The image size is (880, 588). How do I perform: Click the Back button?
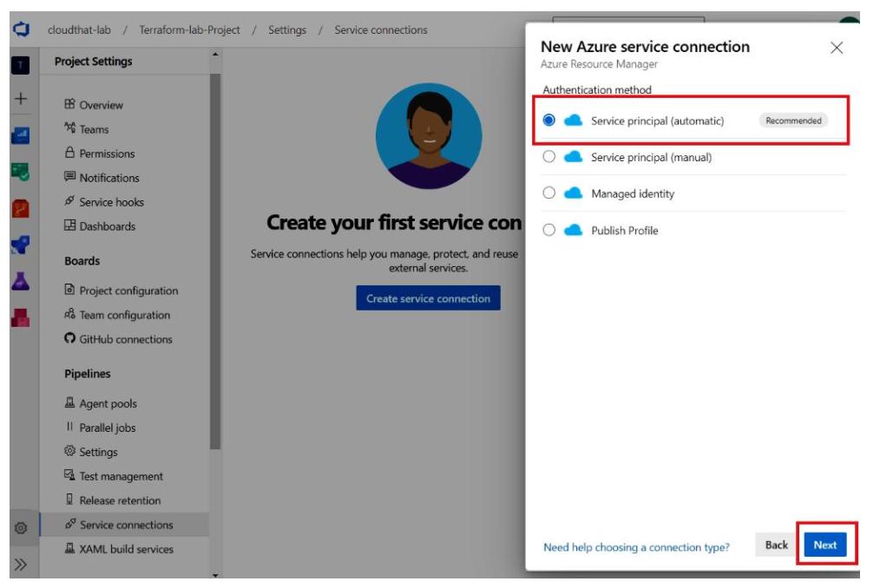(x=776, y=545)
